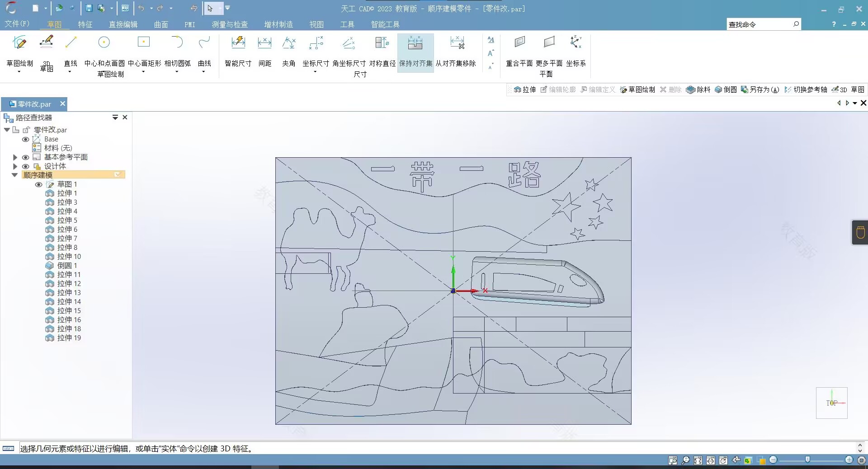
Task: Collapse the 零件改.par root node
Action: [7, 130]
